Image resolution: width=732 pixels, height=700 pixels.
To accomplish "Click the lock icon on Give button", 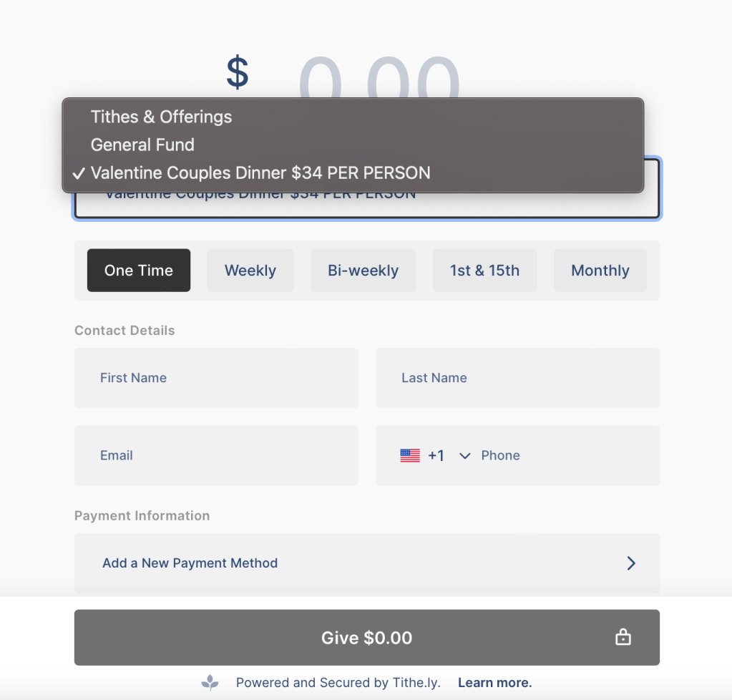I will [623, 638].
